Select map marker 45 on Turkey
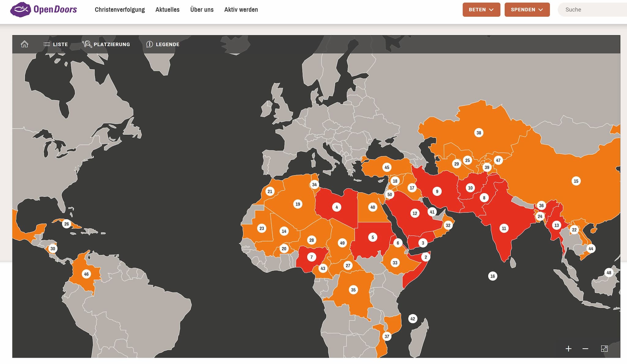The height and width of the screenshot is (364, 627). tap(387, 167)
